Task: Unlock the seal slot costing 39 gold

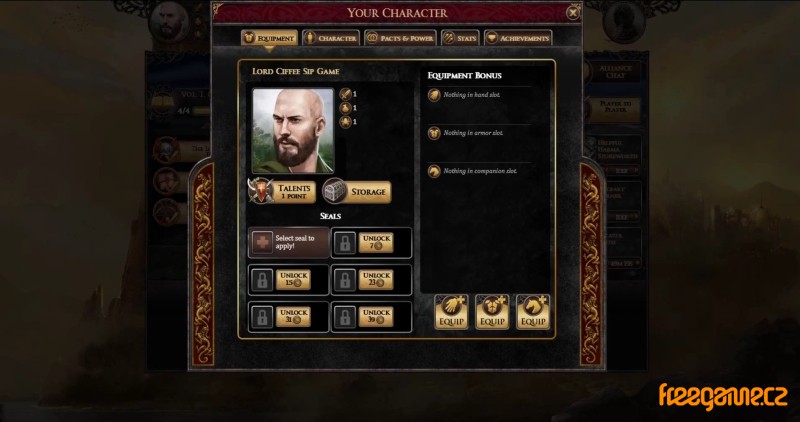Action: 376,317
